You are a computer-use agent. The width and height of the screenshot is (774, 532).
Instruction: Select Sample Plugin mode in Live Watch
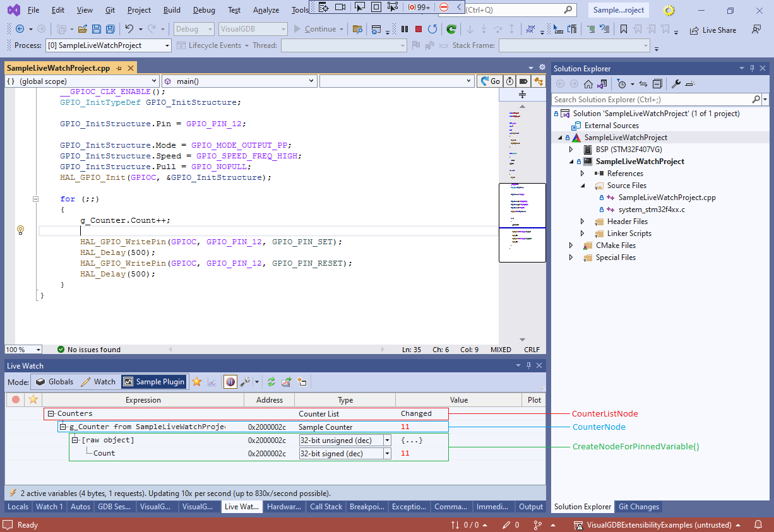(x=154, y=382)
